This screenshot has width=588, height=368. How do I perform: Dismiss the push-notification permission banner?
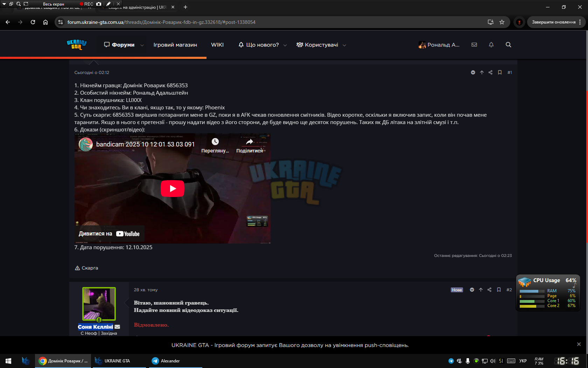[579, 344]
